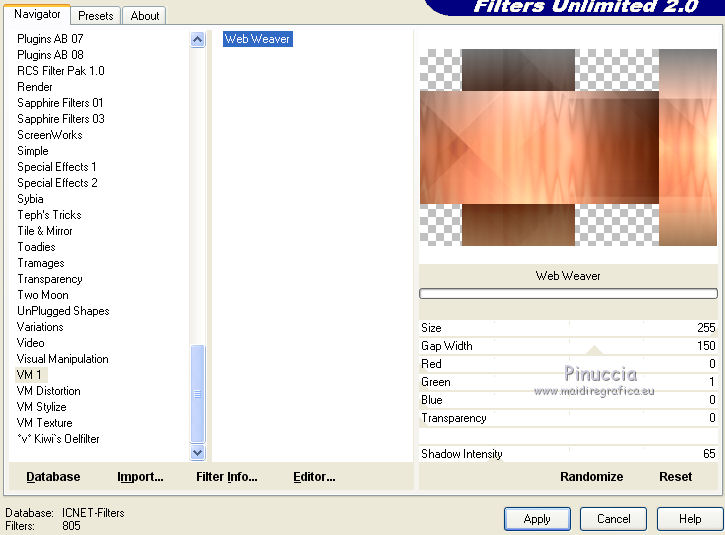The height and width of the screenshot is (535, 725).
Task: Cancel the filter dialog
Action: coord(614,519)
